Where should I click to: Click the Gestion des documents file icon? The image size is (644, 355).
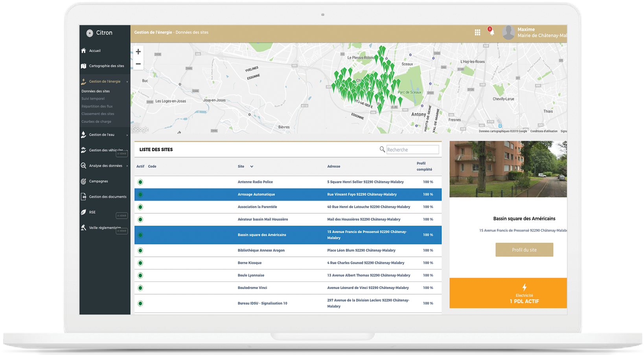(83, 197)
